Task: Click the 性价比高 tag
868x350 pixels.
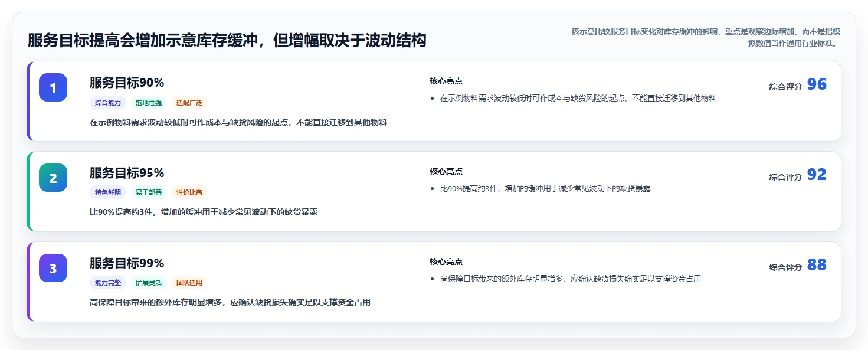Action: [x=189, y=192]
